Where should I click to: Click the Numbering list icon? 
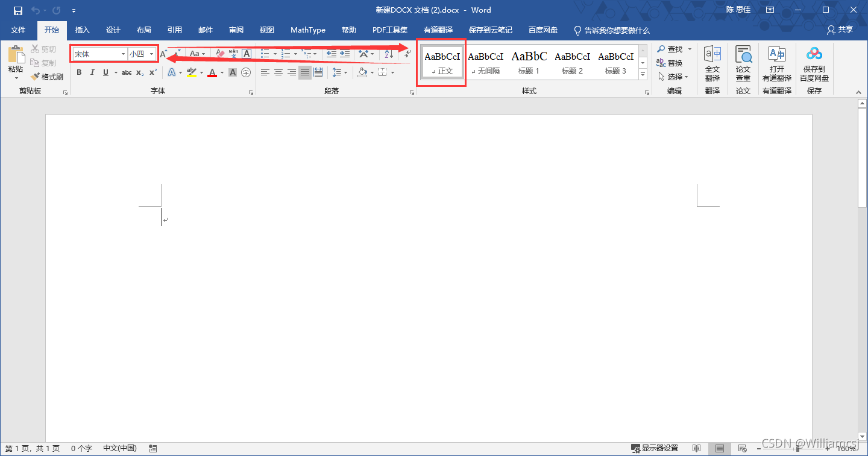click(286, 54)
